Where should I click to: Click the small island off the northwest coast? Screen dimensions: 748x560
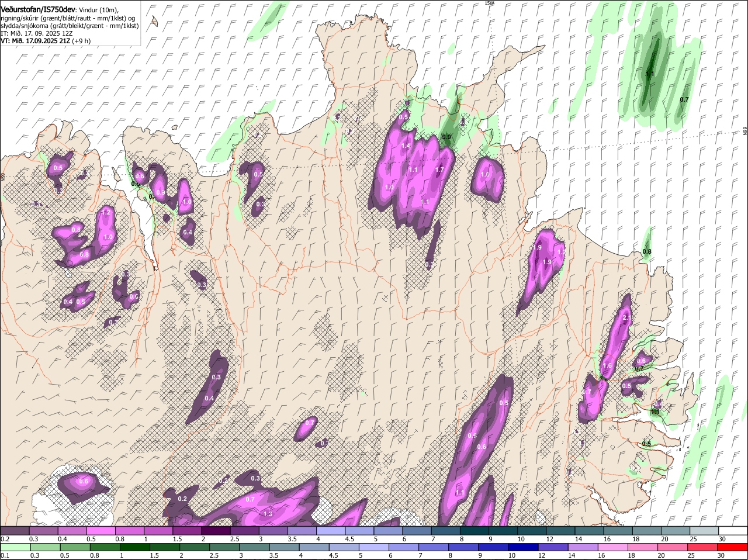(x=154, y=21)
